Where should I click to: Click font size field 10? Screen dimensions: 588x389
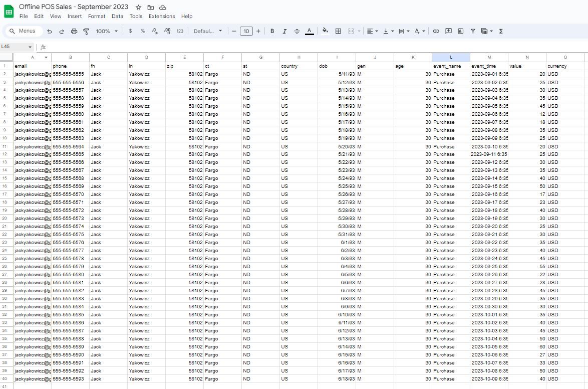246,31
